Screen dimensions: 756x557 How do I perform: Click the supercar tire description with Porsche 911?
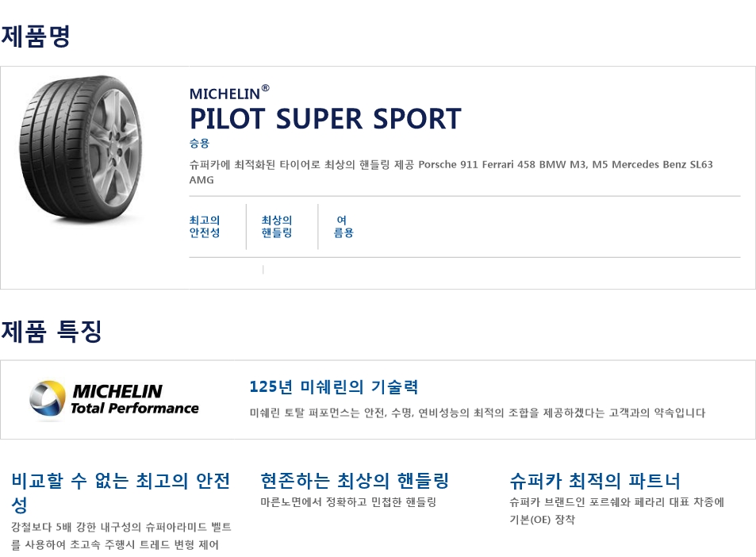click(x=451, y=172)
